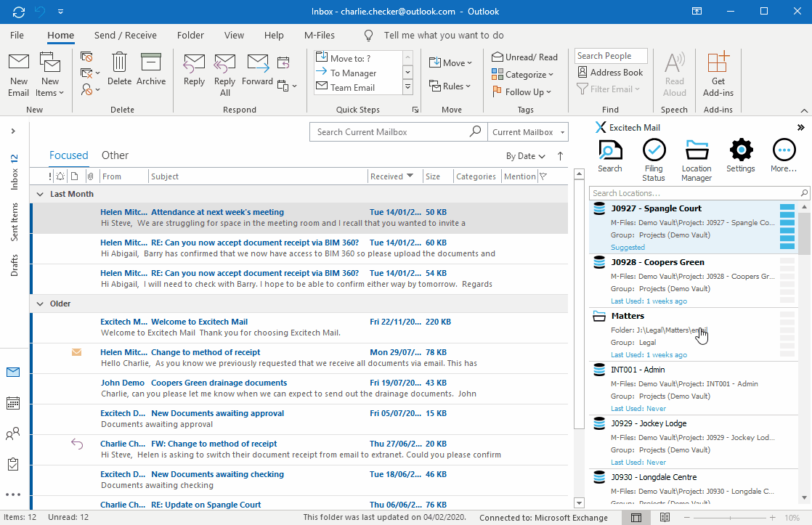This screenshot has width=812, height=525.
Task: Open the Location Manager
Action: 697,160
